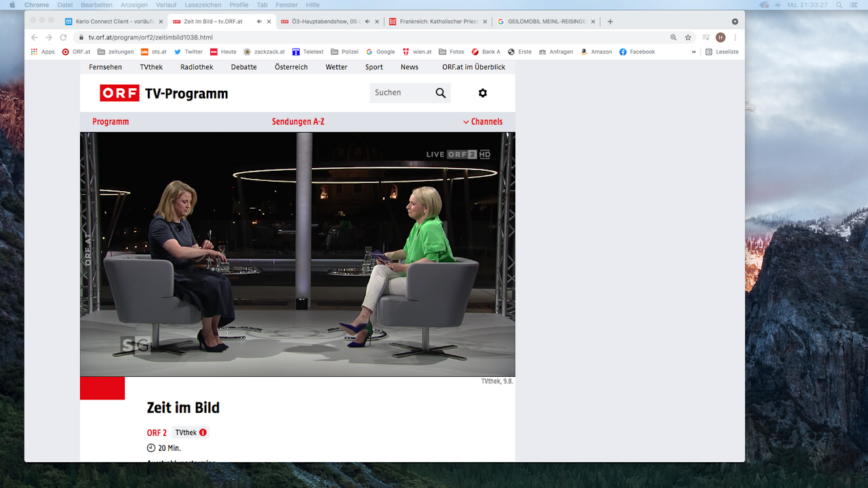Image resolution: width=868 pixels, height=488 pixels.
Task: Open Chrome three-dot menu
Action: pyautogui.click(x=735, y=37)
